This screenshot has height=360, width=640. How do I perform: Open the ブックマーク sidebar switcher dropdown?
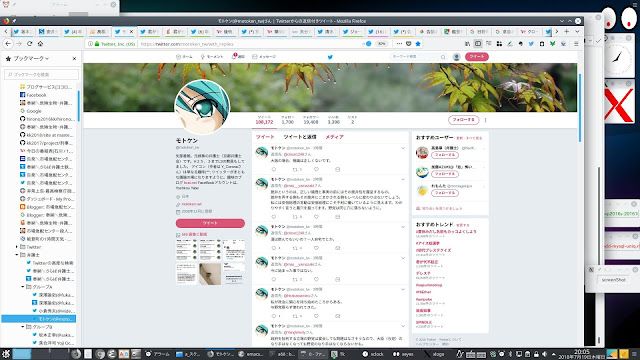tap(31, 59)
